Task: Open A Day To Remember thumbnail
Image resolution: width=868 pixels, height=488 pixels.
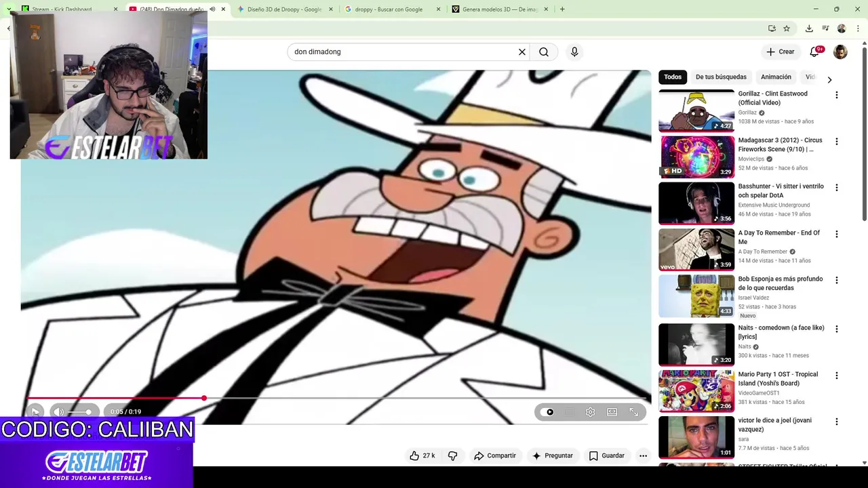Action: pyautogui.click(x=696, y=249)
